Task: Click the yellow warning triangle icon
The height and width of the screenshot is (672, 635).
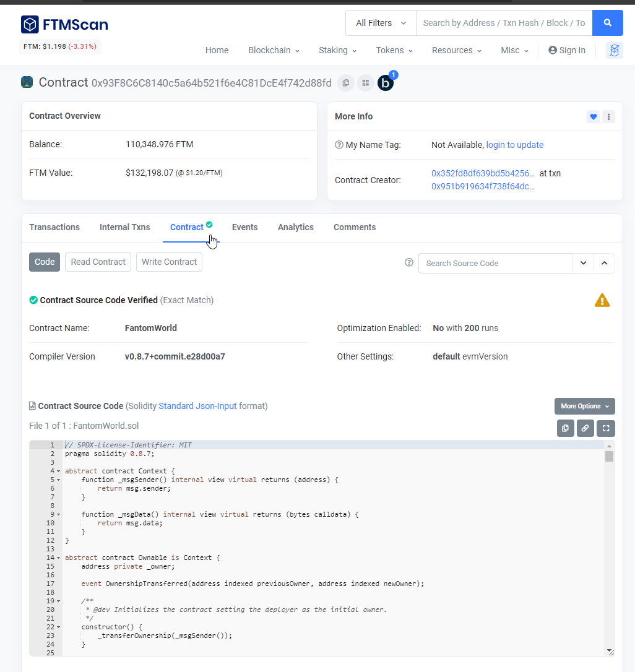Action: (x=602, y=301)
